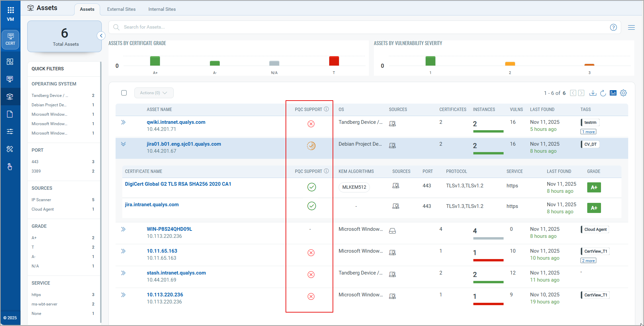Toggle the hamburger menu at top right

pos(632,27)
